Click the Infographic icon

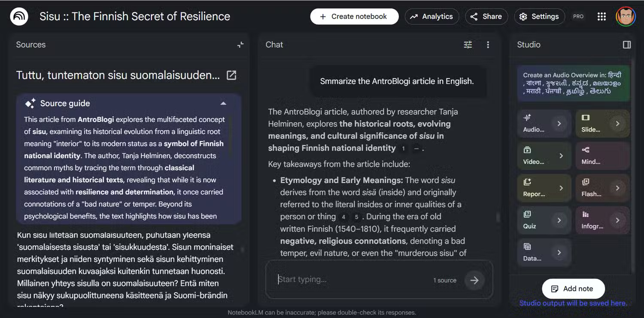click(586, 214)
